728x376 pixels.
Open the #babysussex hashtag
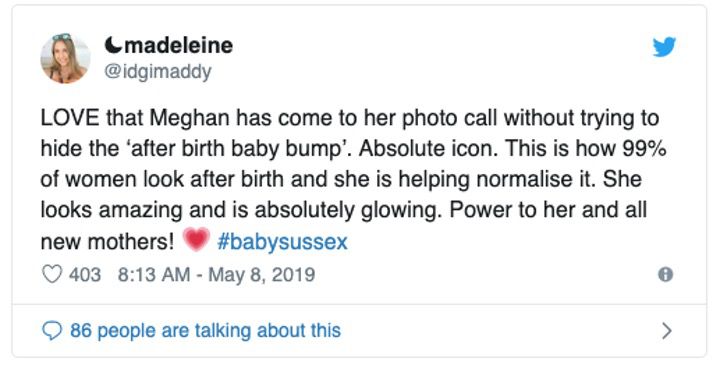tap(282, 242)
